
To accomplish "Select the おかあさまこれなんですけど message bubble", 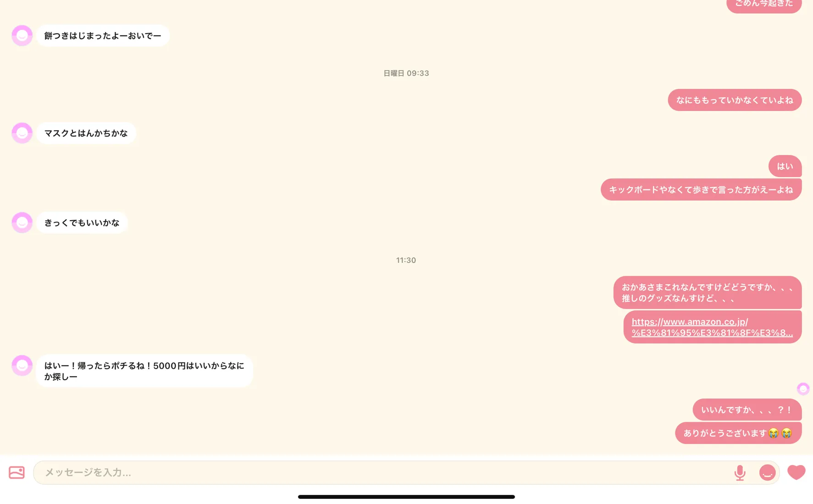I will tap(708, 293).
